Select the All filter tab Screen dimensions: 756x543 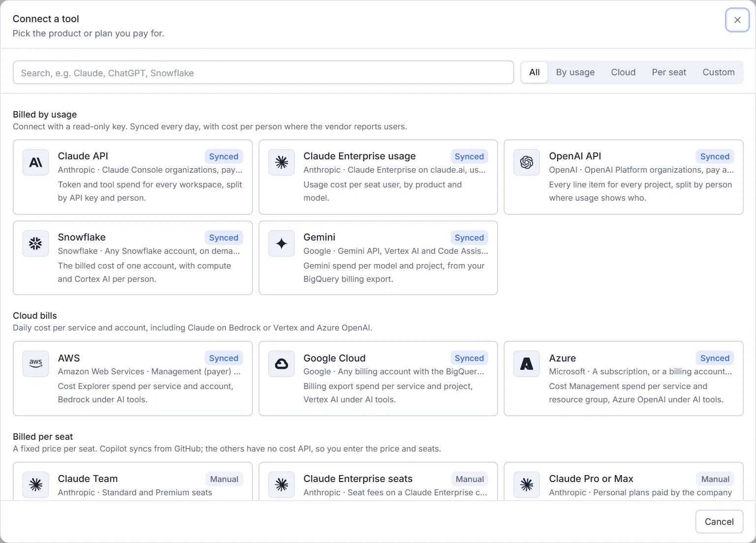535,72
